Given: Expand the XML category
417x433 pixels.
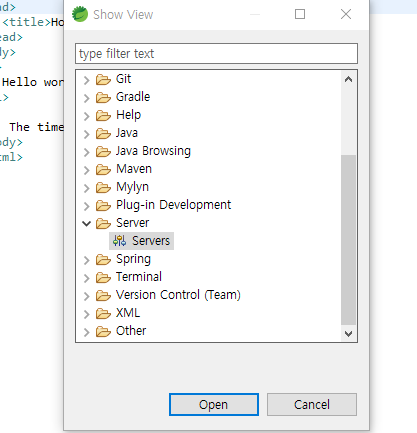Looking at the screenshot, I should (86, 314).
